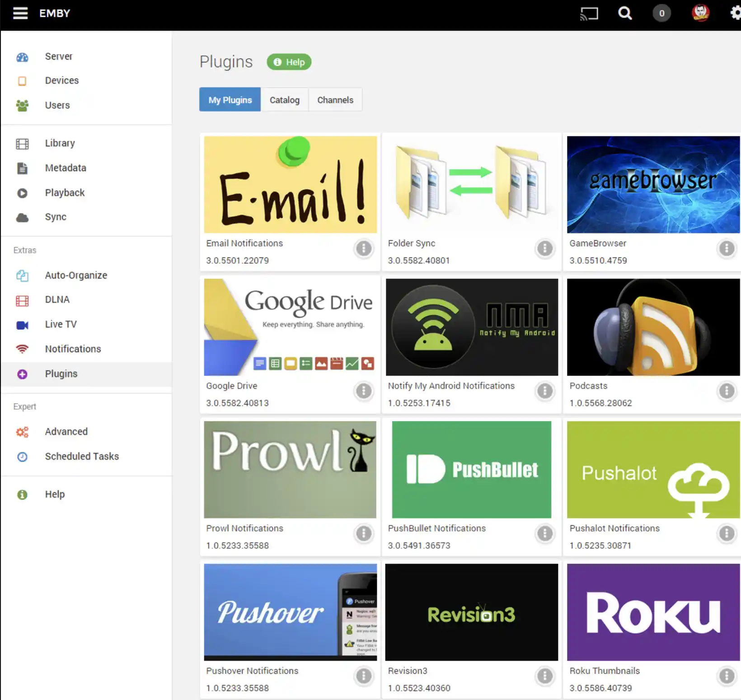Open the search magnifier icon
This screenshot has height=700, width=741.
tap(625, 13)
